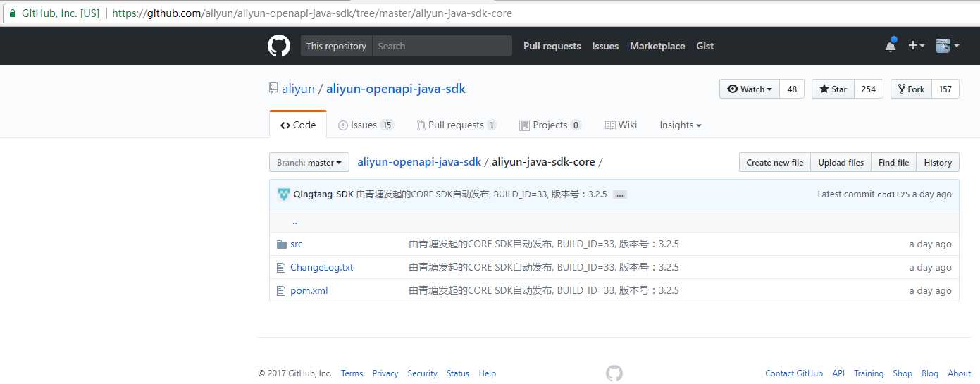This screenshot has height=384, width=980.
Task: Open the Projects tab
Action: click(550, 125)
